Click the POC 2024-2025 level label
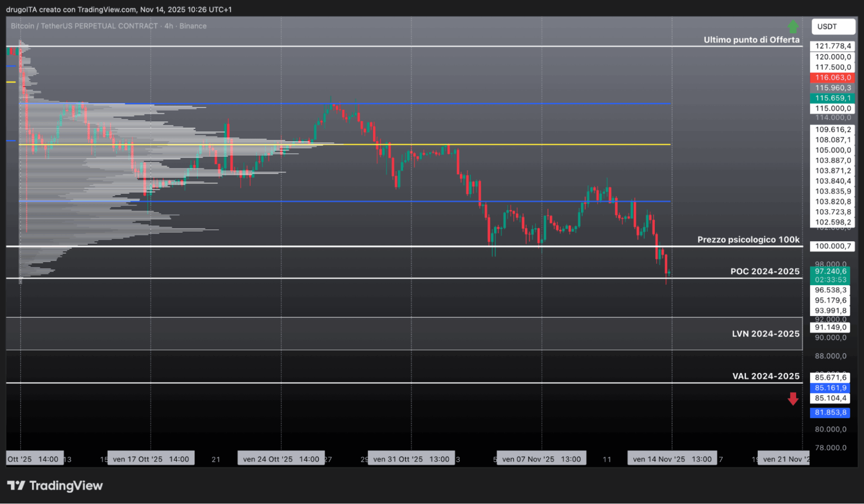This screenshot has width=864, height=504. (x=765, y=271)
